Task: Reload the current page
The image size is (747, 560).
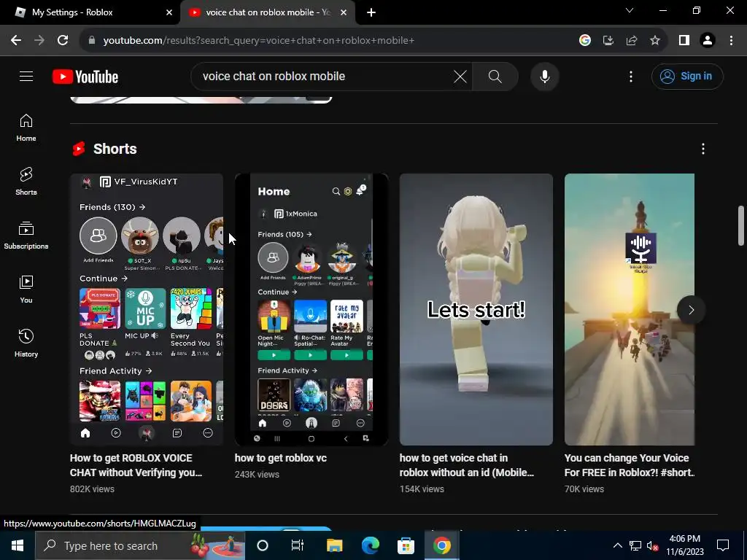Action: [x=63, y=41]
